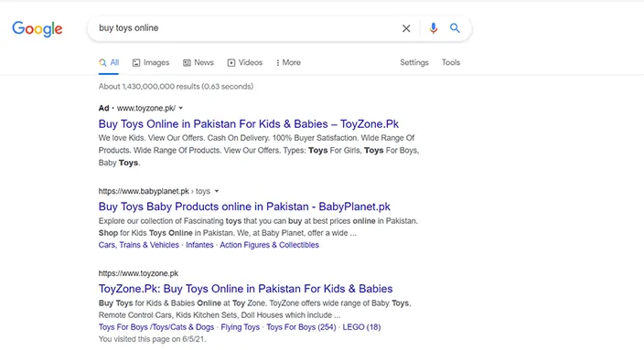Open 'Toys For Boys /Toys/Cats & Dogs' sitelink

(156, 327)
